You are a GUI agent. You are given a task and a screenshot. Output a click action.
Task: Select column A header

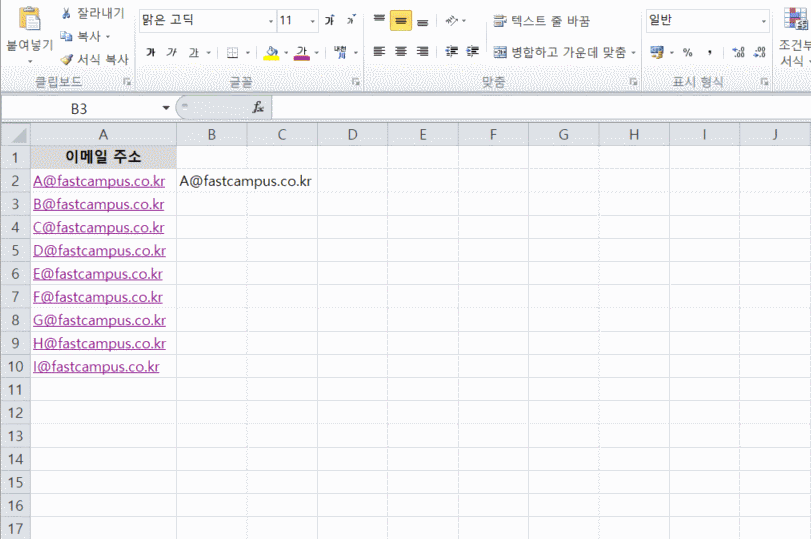(103, 135)
